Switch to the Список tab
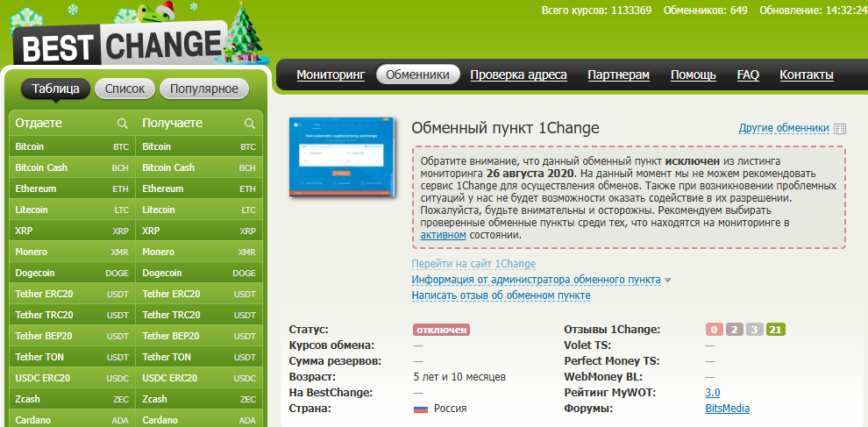 [125, 89]
